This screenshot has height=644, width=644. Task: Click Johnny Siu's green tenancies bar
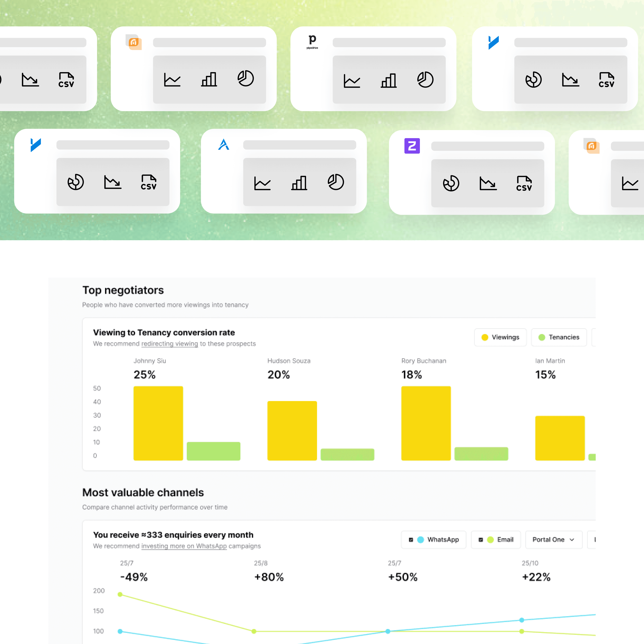(214, 451)
